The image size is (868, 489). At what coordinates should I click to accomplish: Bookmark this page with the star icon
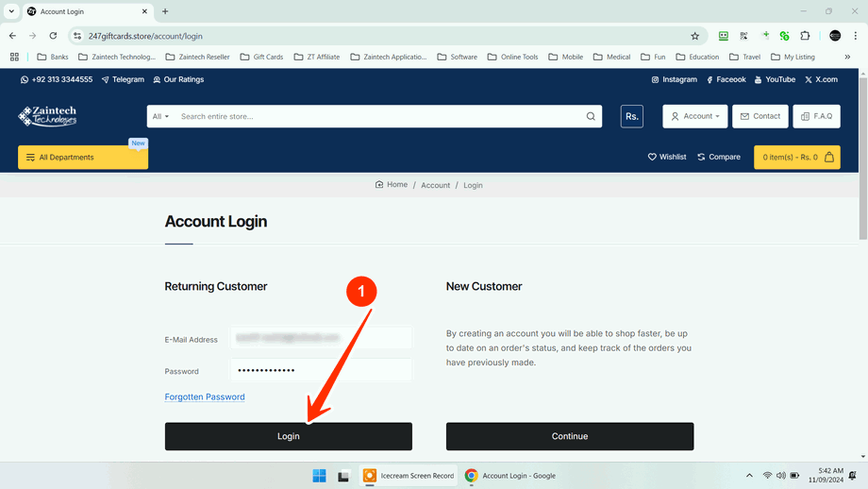694,36
